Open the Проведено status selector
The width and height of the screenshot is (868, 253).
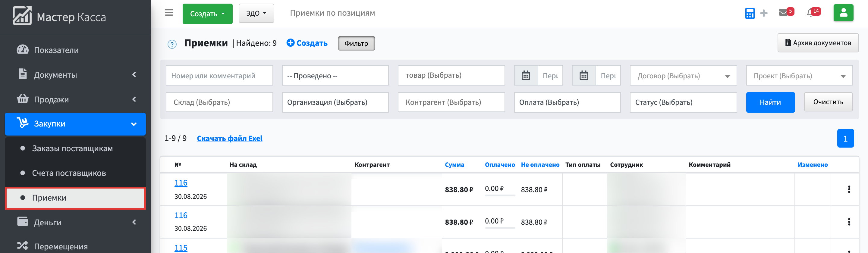[335, 76]
